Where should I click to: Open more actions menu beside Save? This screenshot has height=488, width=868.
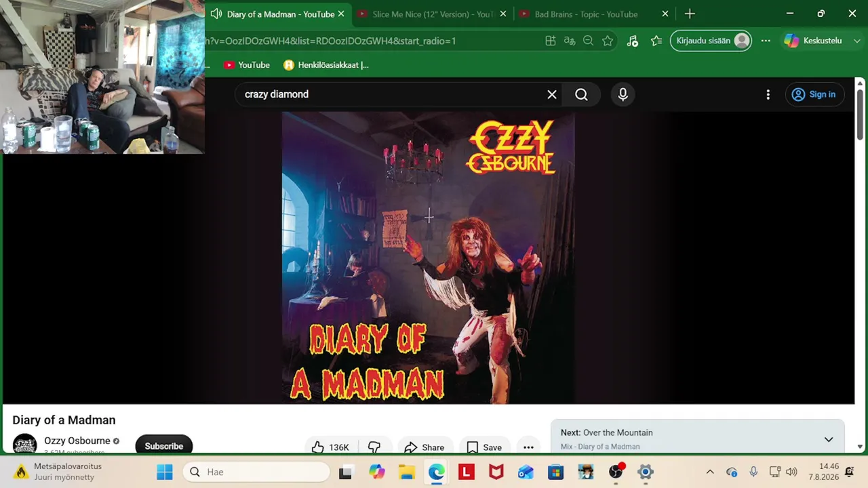[528, 447]
